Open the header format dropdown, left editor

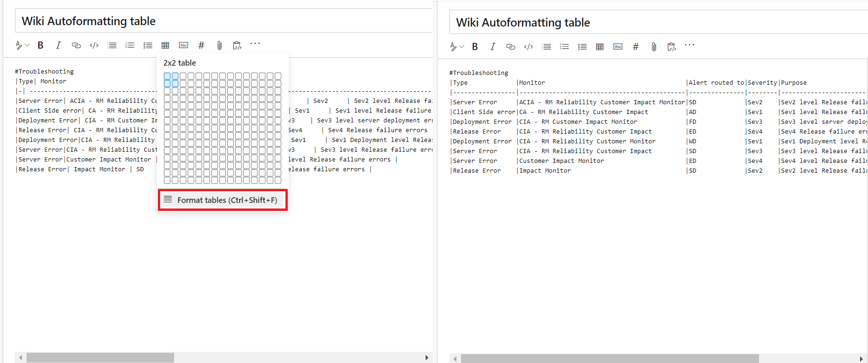[22, 45]
